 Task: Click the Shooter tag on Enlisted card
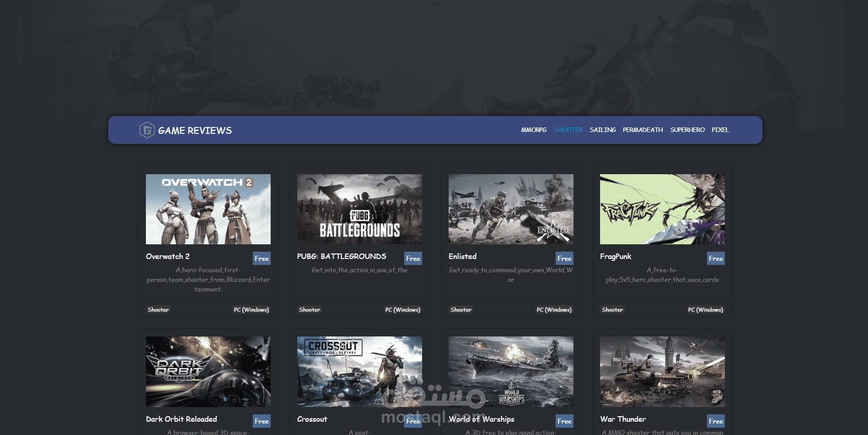[x=461, y=310]
